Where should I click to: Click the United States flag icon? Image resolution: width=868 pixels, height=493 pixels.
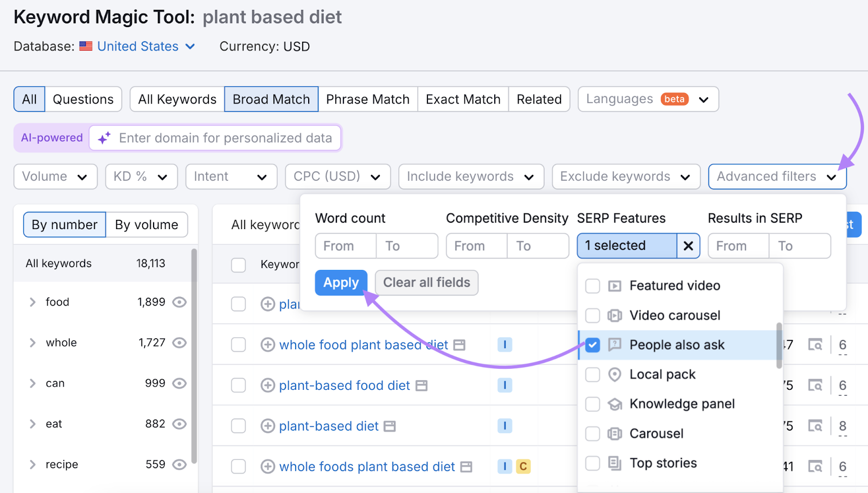(x=86, y=46)
